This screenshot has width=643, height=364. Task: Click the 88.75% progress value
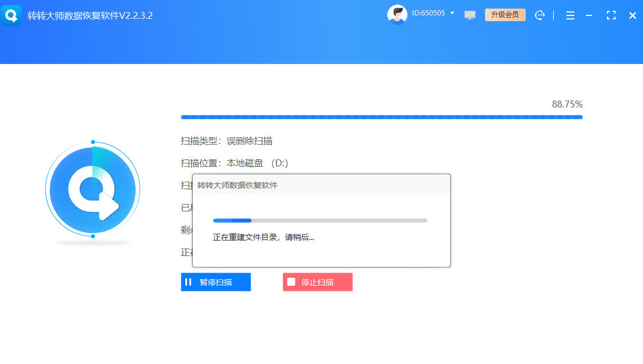pyautogui.click(x=567, y=105)
